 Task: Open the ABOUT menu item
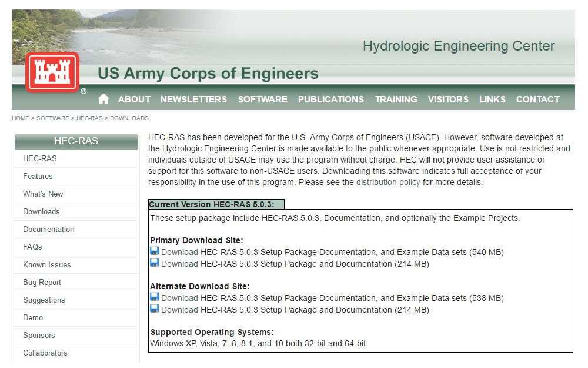tap(134, 100)
